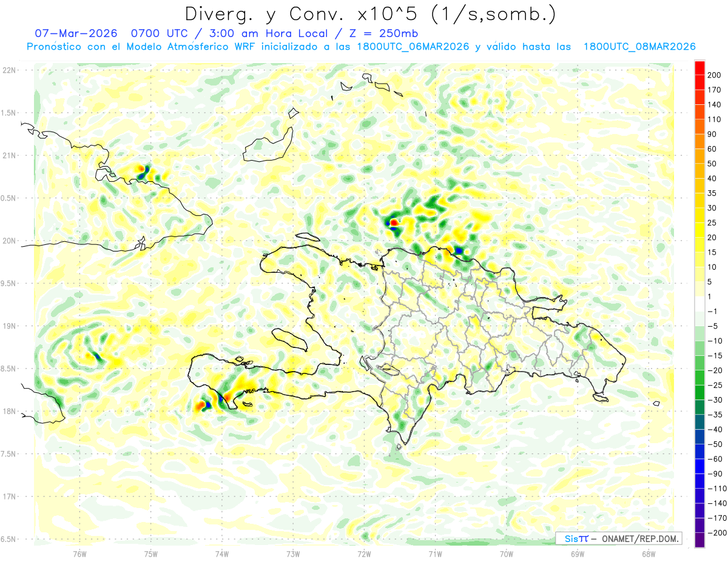Image resolution: width=728 pixels, height=562 pixels.
Task: Click the title 'Diverg. y Conv. x10^5 (1/s,somb.)'
Action: tap(370, 13)
